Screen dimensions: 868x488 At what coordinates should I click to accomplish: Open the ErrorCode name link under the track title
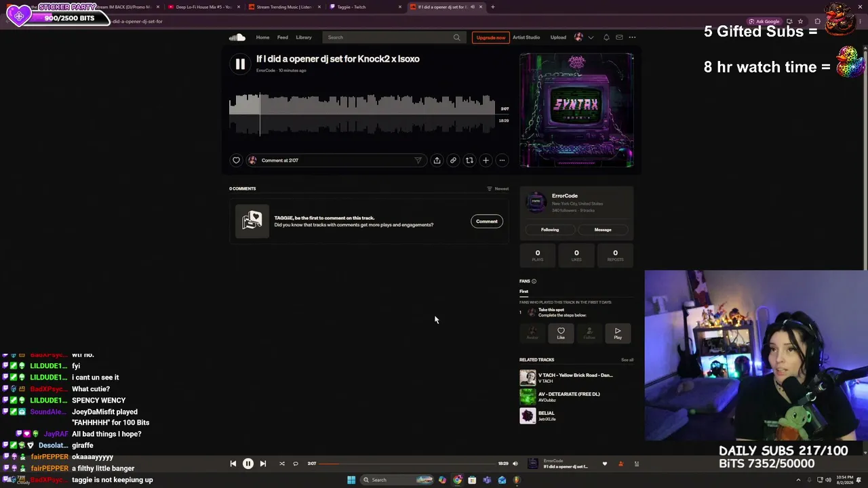click(266, 70)
